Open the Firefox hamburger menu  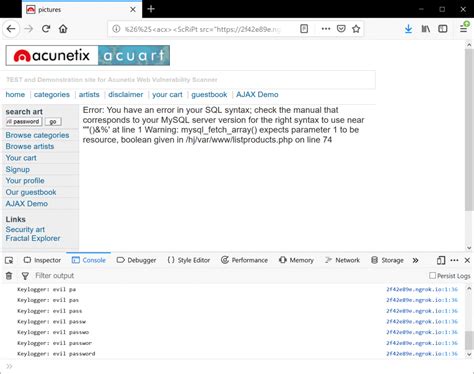point(464,28)
